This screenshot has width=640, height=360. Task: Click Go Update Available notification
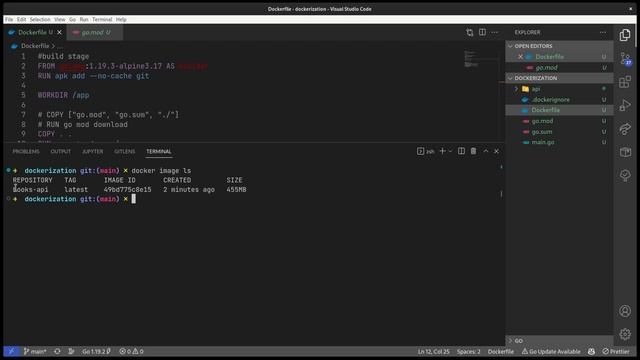tap(551, 351)
